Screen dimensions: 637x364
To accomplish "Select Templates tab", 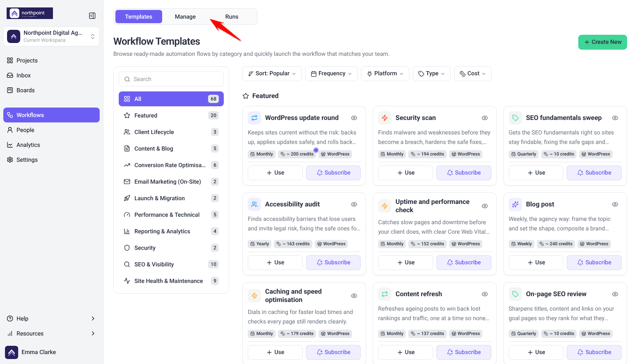I will [x=139, y=17].
